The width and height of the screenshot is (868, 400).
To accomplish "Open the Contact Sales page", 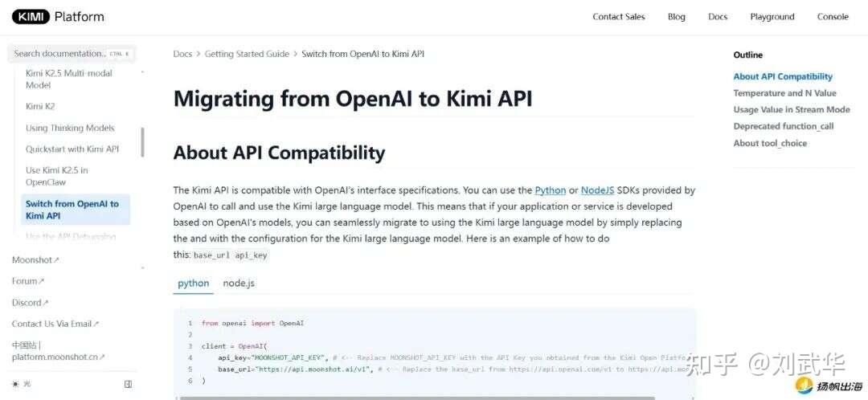I will [x=618, y=17].
